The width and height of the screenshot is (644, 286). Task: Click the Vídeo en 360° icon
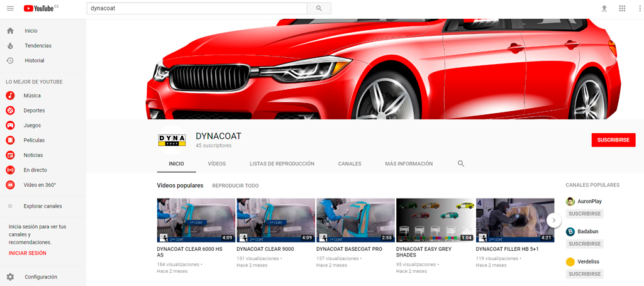10,185
